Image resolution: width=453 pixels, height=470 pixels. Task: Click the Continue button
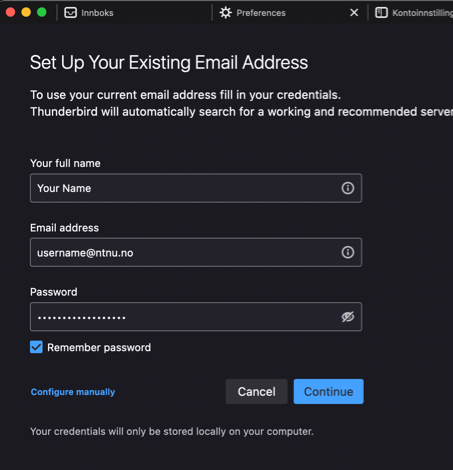tap(328, 391)
